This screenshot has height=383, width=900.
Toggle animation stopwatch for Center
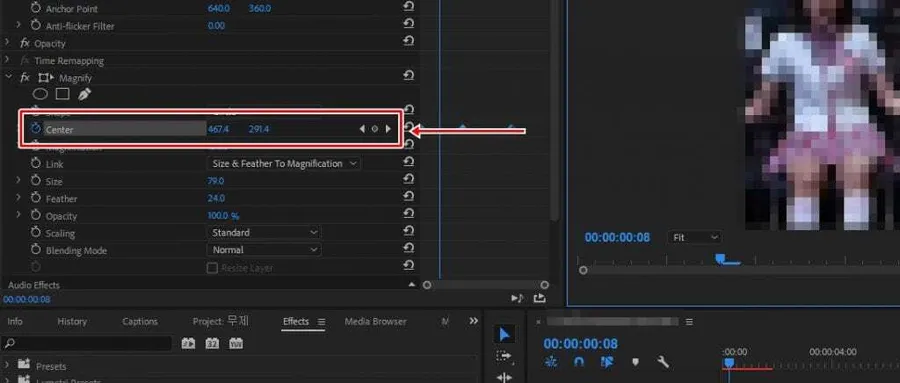pyautogui.click(x=36, y=129)
